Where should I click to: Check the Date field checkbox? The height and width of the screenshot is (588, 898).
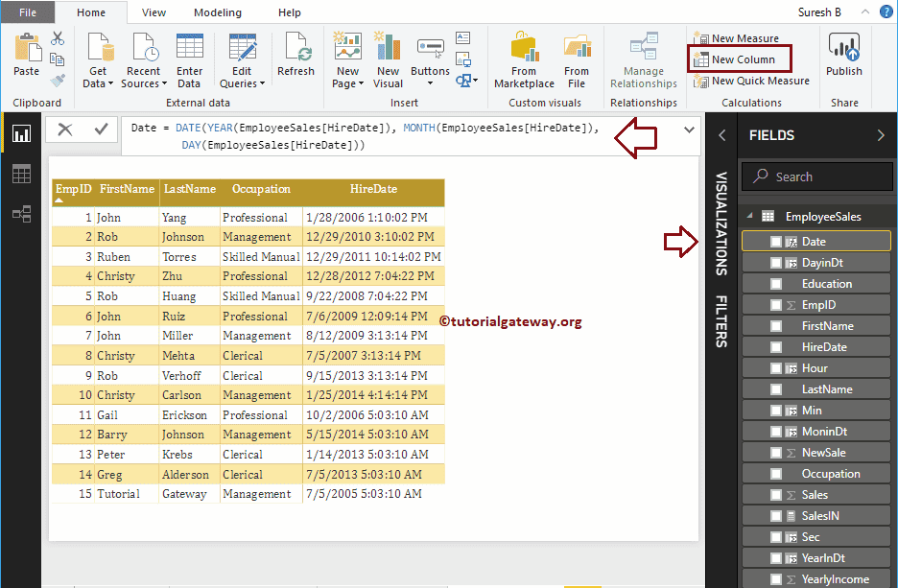point(776,241)
